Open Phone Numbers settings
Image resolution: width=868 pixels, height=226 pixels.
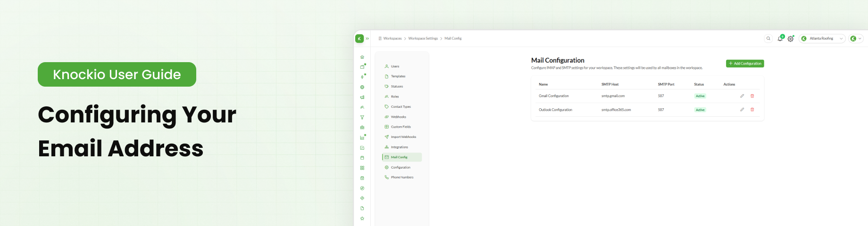click(402, 178)
